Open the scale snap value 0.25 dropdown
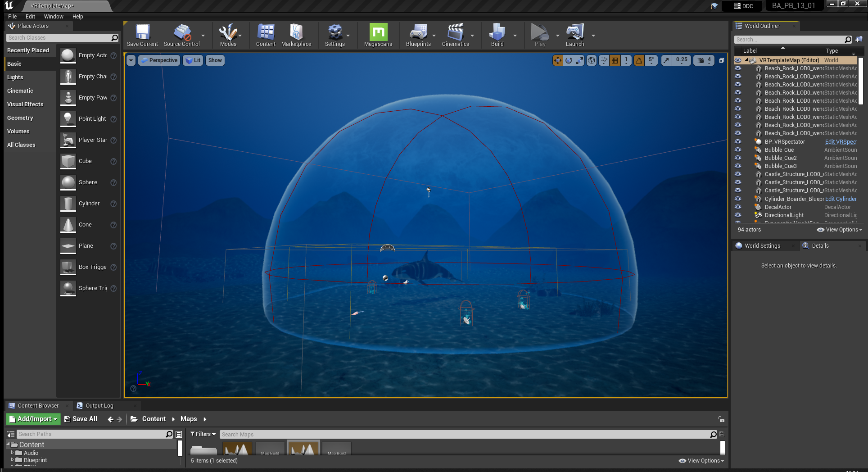 click(682, 60)
